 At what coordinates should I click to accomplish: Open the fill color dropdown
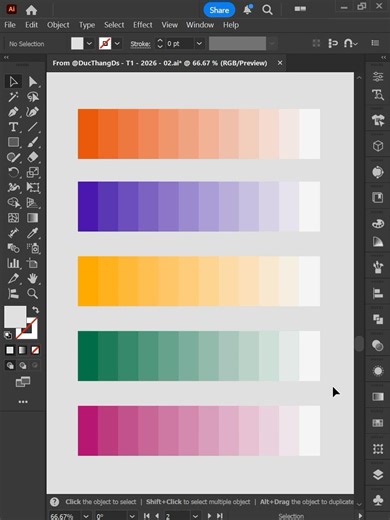89,43
